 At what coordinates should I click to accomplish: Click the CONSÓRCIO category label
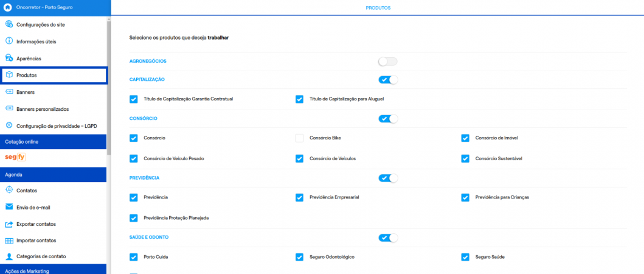[144, 119]
